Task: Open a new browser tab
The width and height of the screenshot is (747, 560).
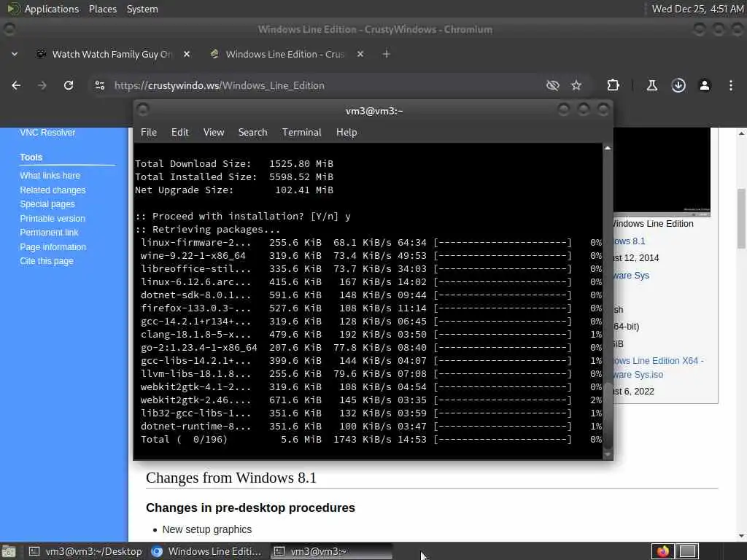Action: coord(387,54)
